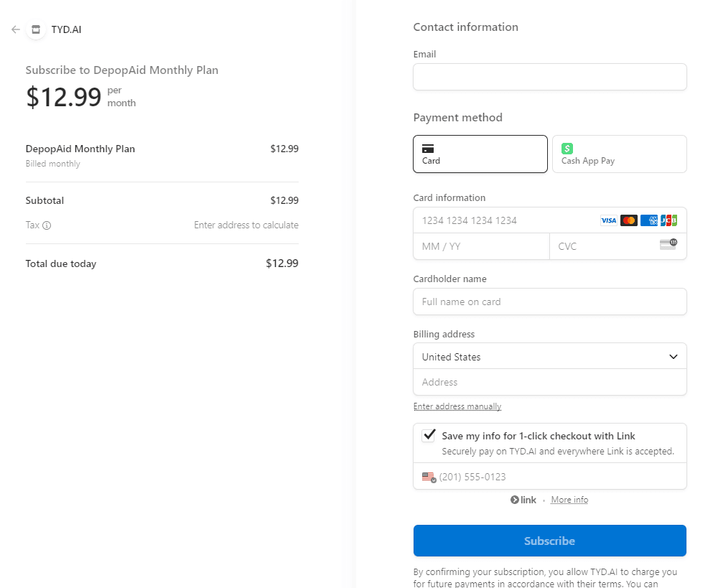Uncheck the Save my info checkbox
This screenshot has width=713, height=588.
pyautogui.click(x=429, y=435)
